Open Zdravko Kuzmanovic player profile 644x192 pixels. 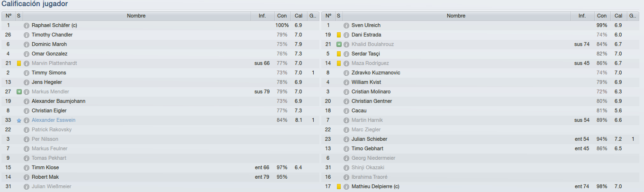[x=376, y=73]
